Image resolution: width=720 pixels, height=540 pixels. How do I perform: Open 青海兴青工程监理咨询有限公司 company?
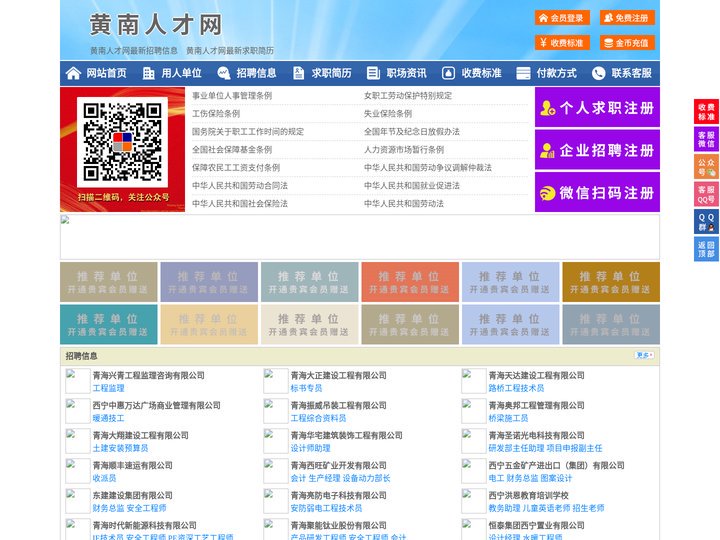pos(148,375)
